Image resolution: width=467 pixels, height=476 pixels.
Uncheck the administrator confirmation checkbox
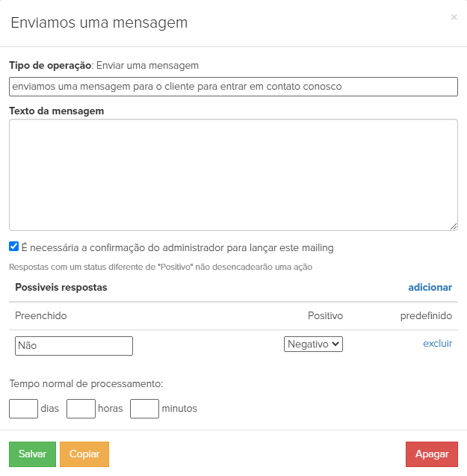coord(14,247)
